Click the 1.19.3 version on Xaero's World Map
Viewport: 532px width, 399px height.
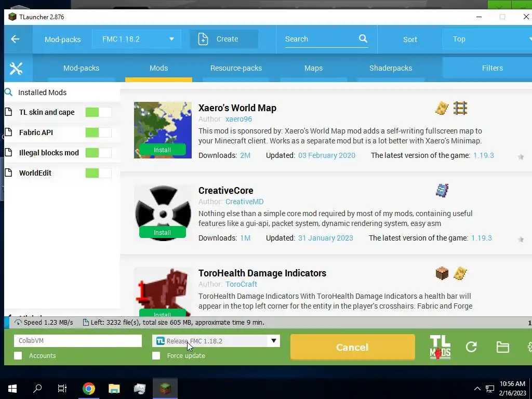tap(484, 155)
